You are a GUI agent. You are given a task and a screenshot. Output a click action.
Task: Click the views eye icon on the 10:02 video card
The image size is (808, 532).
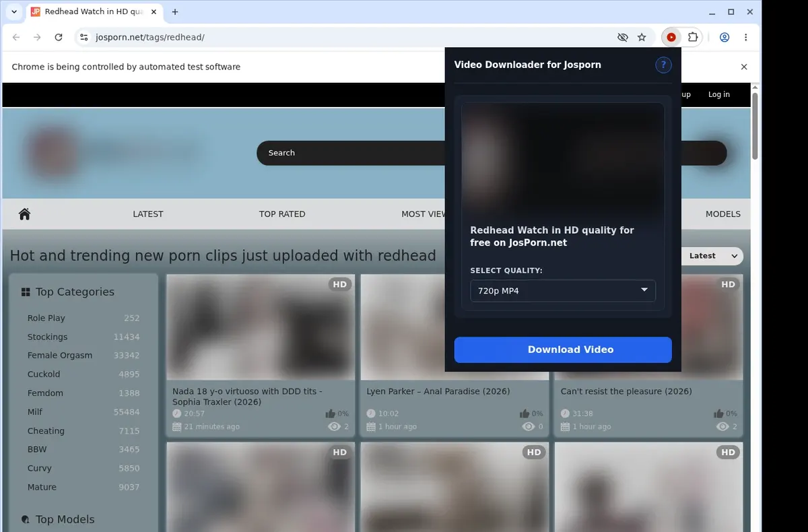point(528,427)
